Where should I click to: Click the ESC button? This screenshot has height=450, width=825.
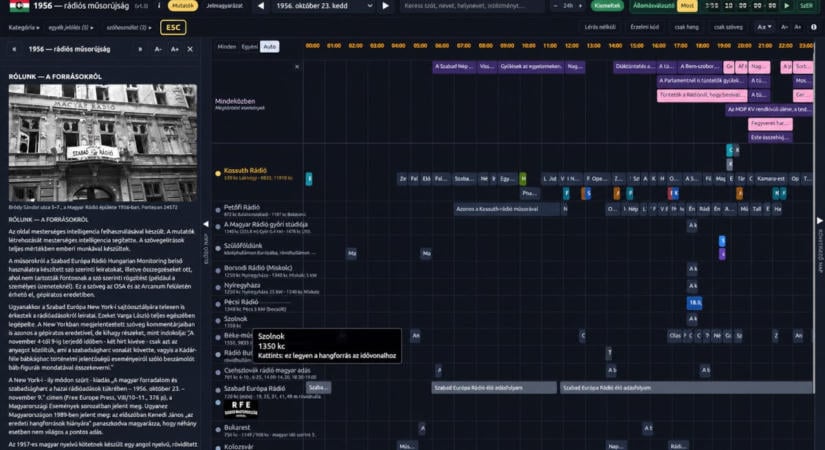click(x=173, y=27)
